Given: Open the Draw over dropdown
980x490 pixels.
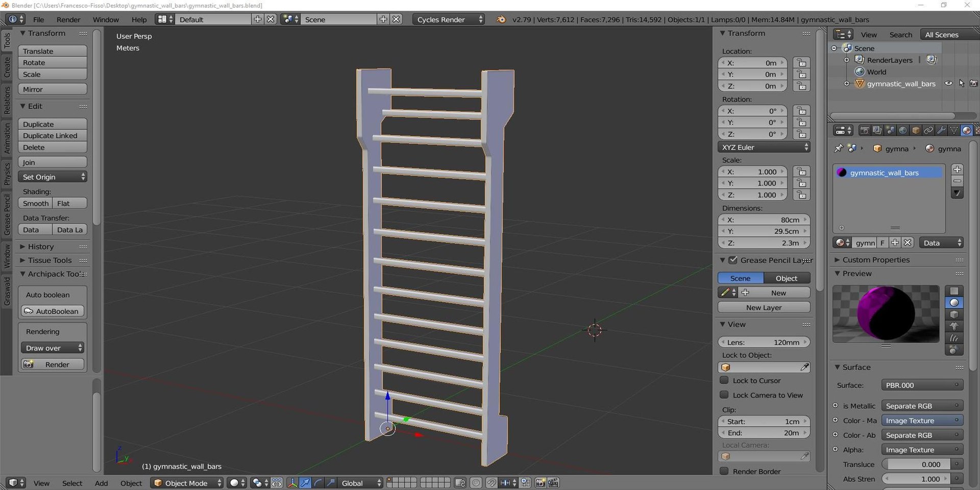Looking at the screenshot, I should pos(53,348).
